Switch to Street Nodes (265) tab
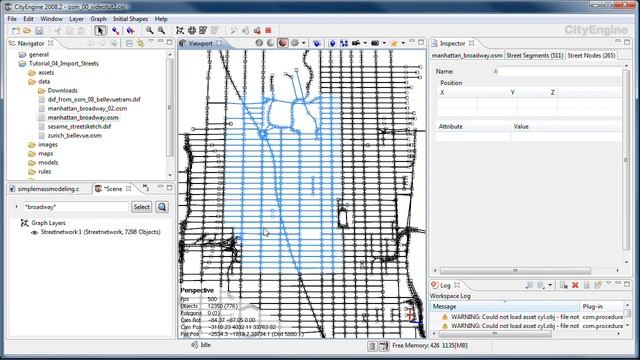The width and height of the screenshot is (640, 360). click(591, 55)
